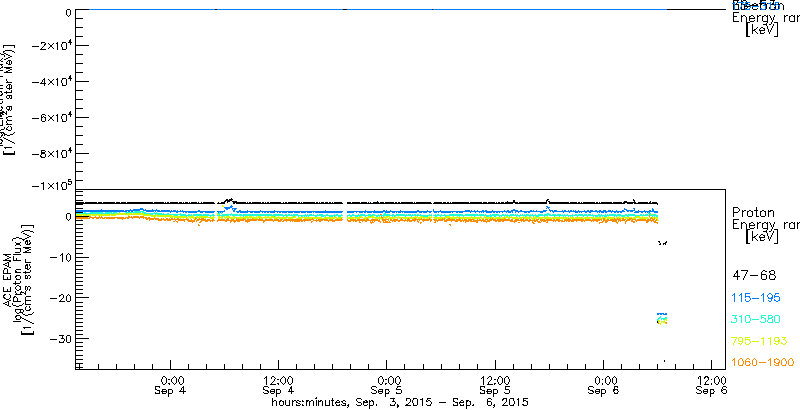Click the 0:00 Sep 6 time label

tap(604, 386)
